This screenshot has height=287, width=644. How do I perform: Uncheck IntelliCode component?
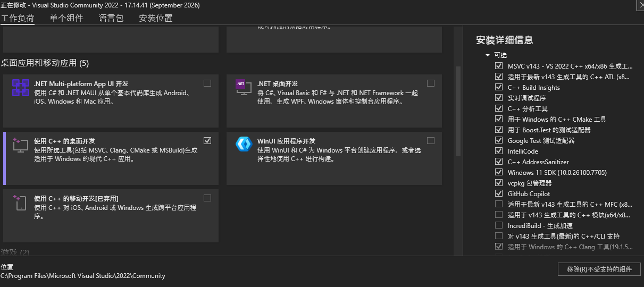(499, 151)
